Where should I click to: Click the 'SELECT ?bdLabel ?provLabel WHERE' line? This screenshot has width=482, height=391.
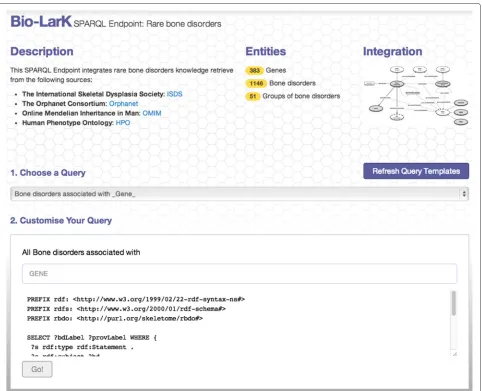92,338
